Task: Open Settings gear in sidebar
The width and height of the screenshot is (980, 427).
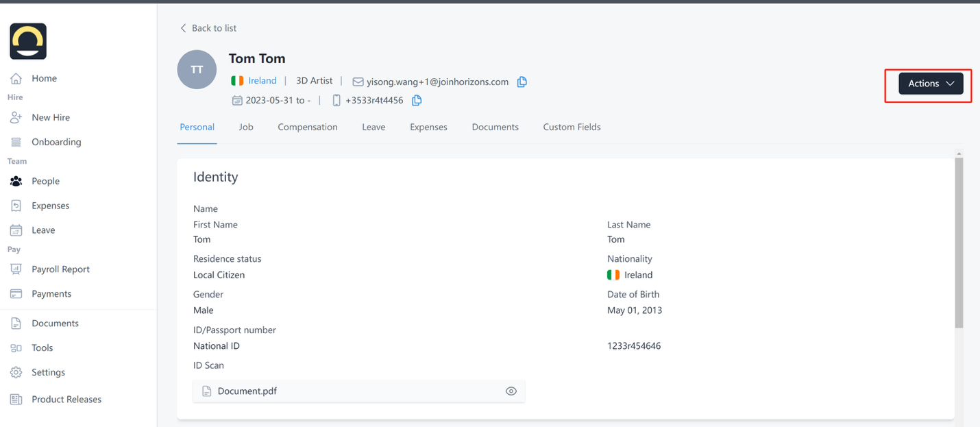Action: (x=16, y=372)
